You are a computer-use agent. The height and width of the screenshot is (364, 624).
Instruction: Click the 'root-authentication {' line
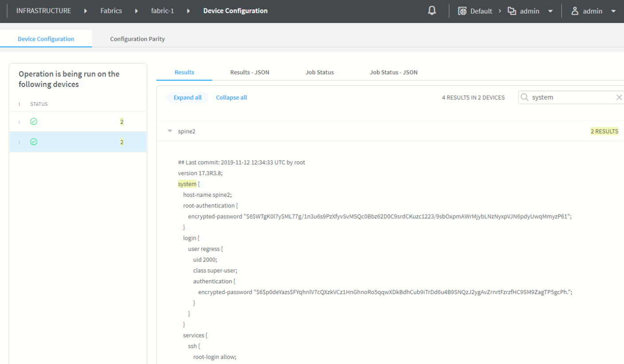pyautogui.click(x=211, y=206)
